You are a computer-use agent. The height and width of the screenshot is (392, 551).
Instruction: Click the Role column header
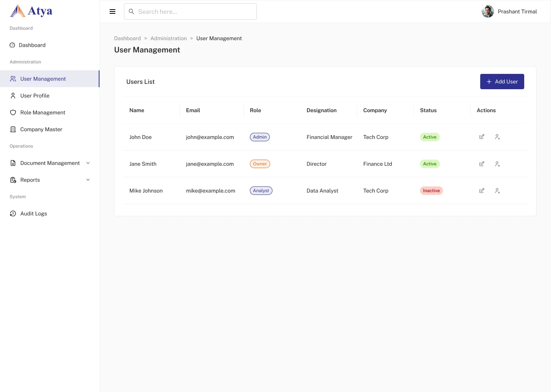[255, 110]
